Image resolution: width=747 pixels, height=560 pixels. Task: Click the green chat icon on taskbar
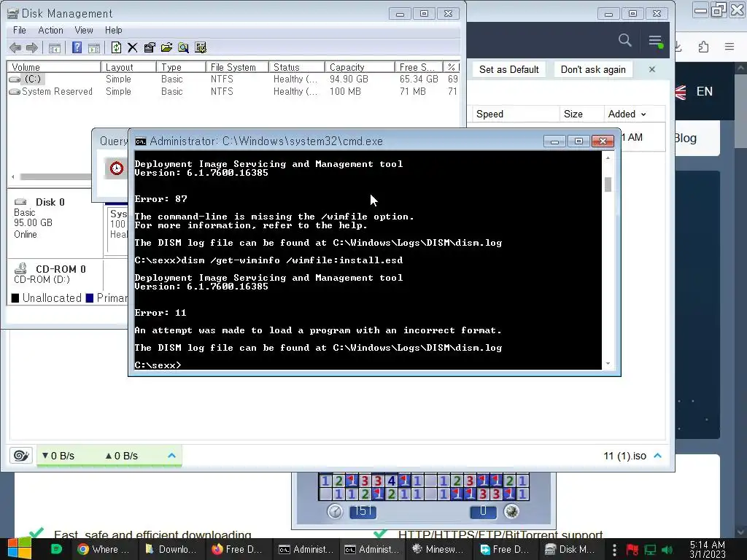(56, 549)
